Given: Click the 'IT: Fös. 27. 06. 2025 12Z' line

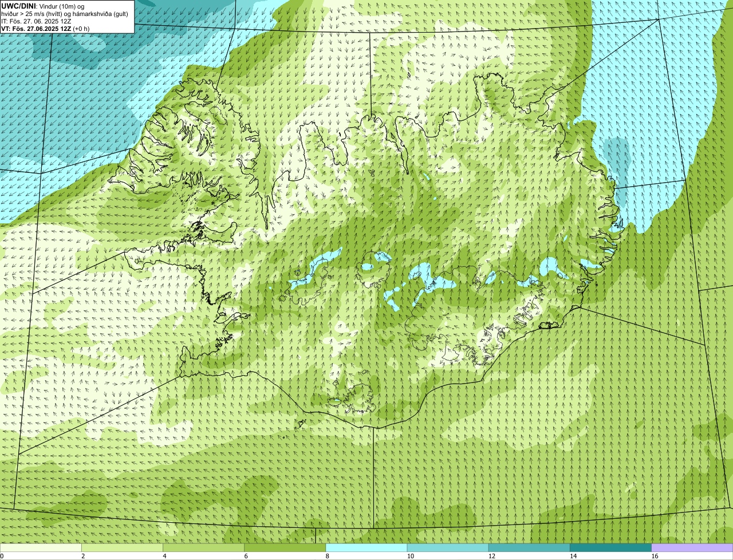Looking at the screenshot, I should (x=36, y=21).
